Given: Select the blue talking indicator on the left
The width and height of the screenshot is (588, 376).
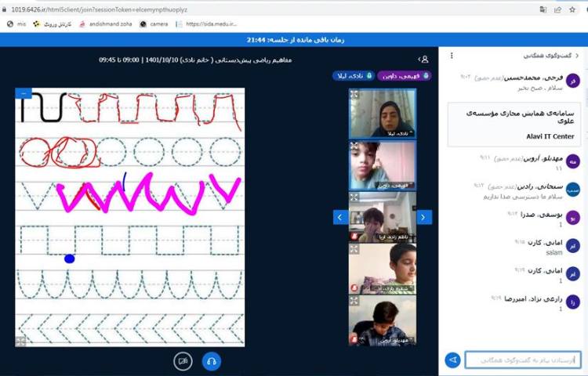Looking at the screenshot, I should [353, 76].
